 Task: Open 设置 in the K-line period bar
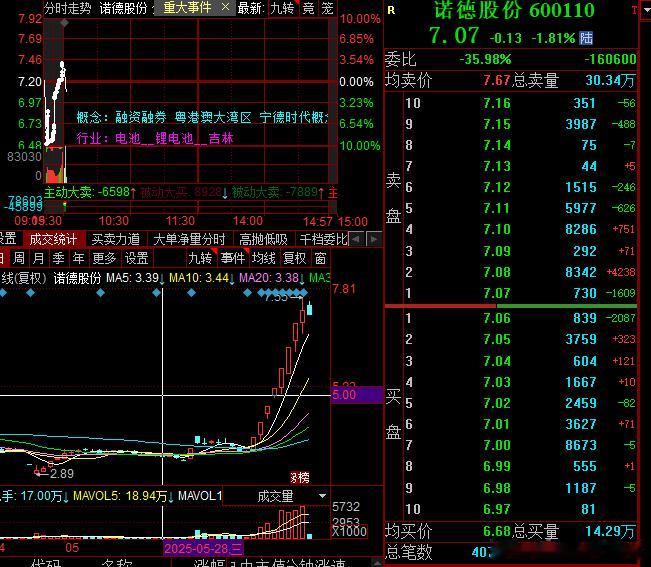(x=136, y=258)
